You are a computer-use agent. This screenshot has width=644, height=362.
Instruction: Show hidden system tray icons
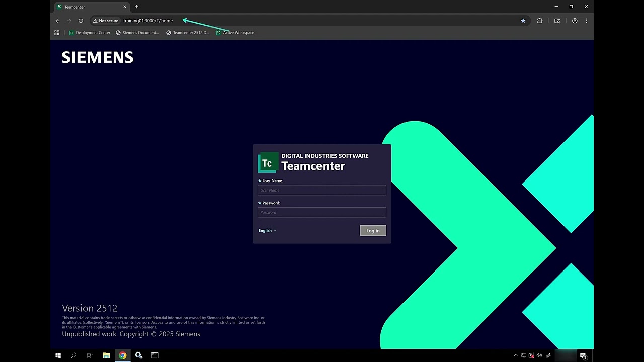pyautogui.click(x=515, y=355)
